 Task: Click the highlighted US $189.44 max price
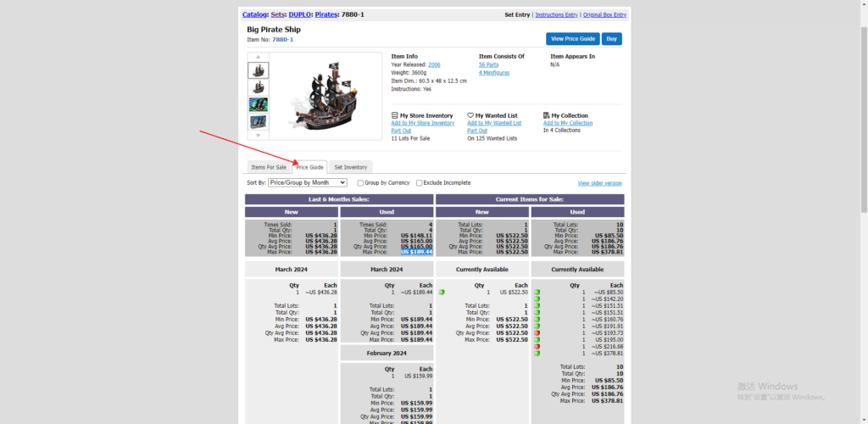tap(416, 252)
